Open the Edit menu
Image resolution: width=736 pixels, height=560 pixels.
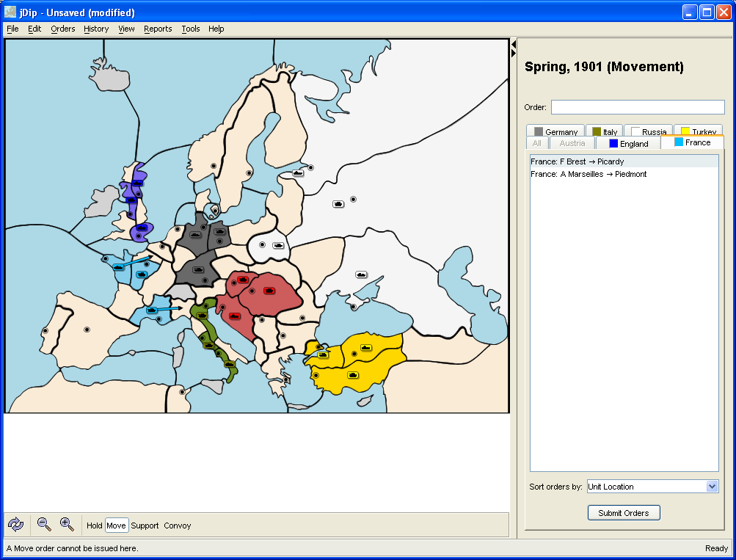[x=34, y=29]
